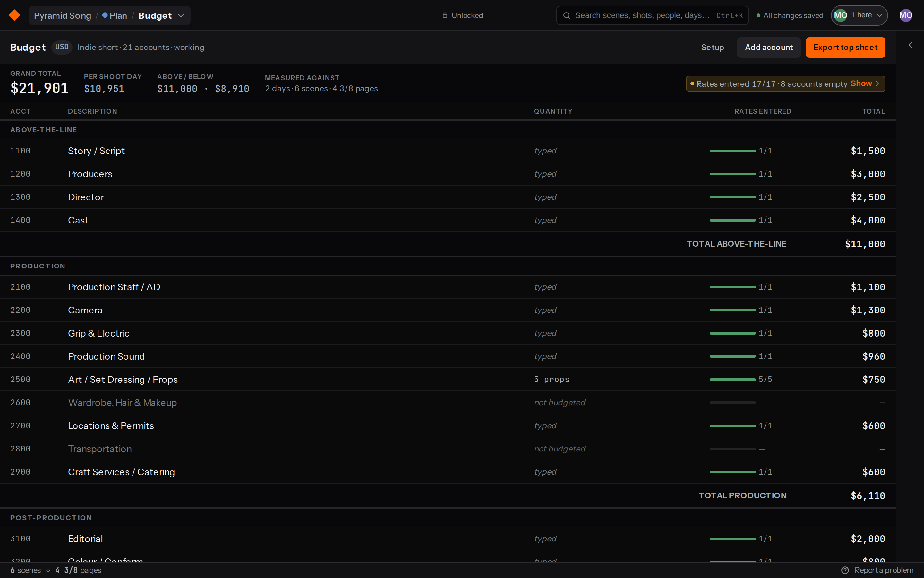Click the 4 3/8 pages status entry
Image resolution: width=924 pixels, height=578 pixels.
[x=78, y=570]
